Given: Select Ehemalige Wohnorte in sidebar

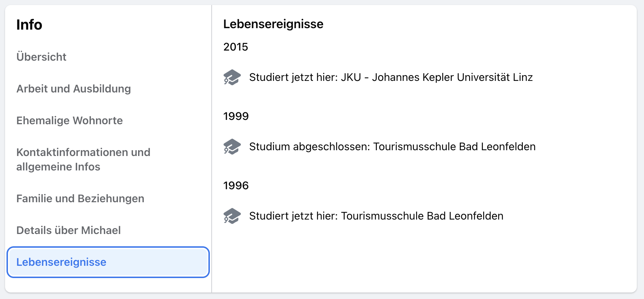Looking at the screenshot, I should tap(70, 121).
